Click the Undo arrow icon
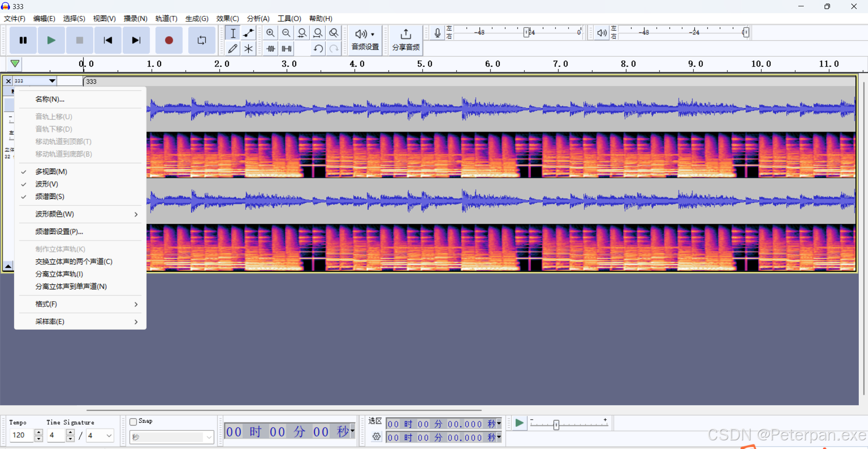 318,48
